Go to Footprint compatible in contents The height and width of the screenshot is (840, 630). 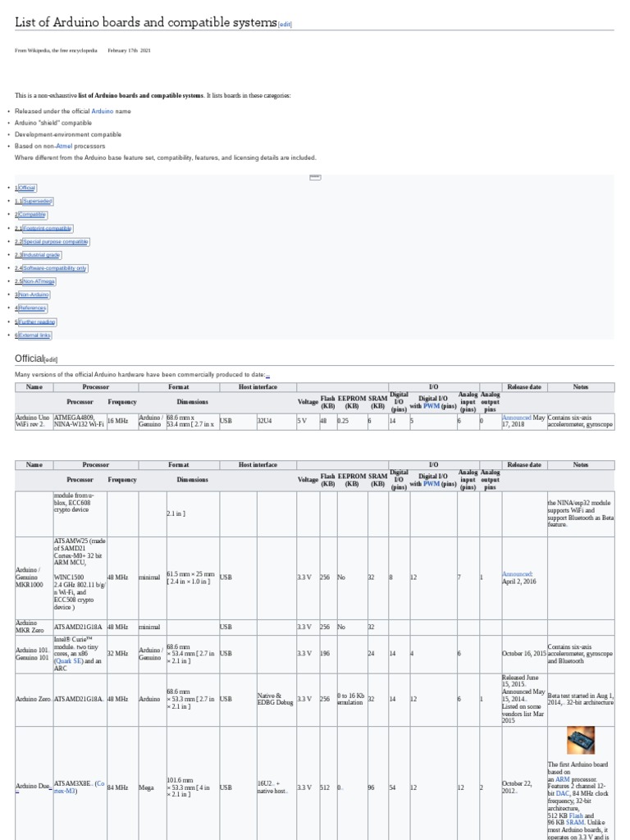tap(47, 228)
